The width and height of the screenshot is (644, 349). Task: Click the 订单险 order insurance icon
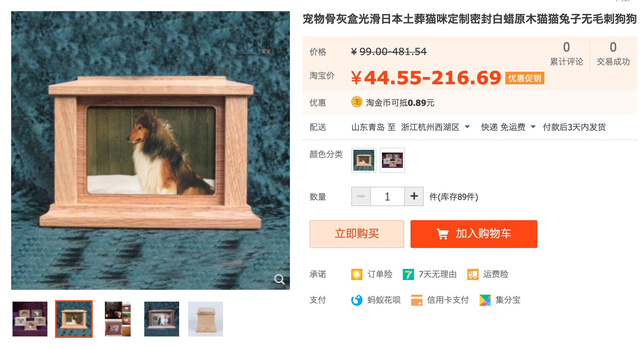pyautogui.click(x=357, y=274)
